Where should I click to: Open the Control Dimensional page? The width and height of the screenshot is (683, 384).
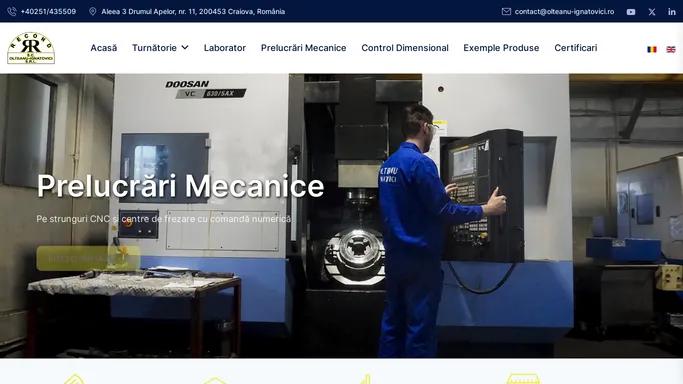point(405,48)
